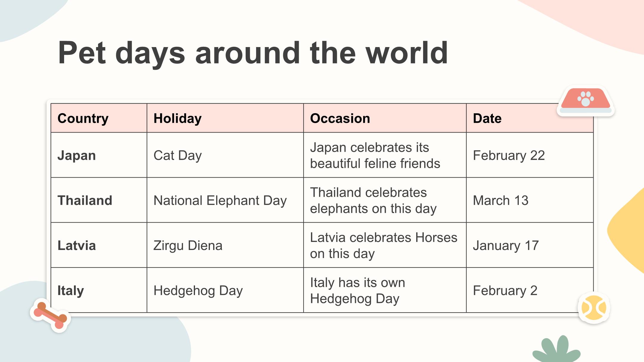Screen dimensions: 644x362
Task: Click the February 22 date cell
Action: click(x=530, y=155)
